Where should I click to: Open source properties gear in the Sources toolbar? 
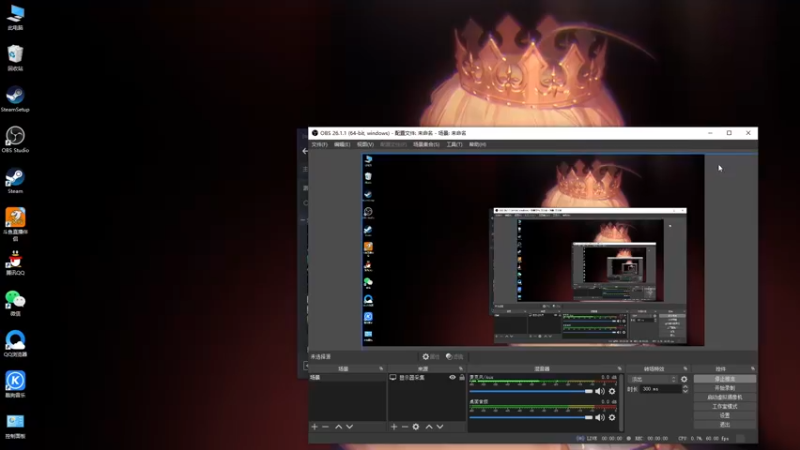(416, 427)
